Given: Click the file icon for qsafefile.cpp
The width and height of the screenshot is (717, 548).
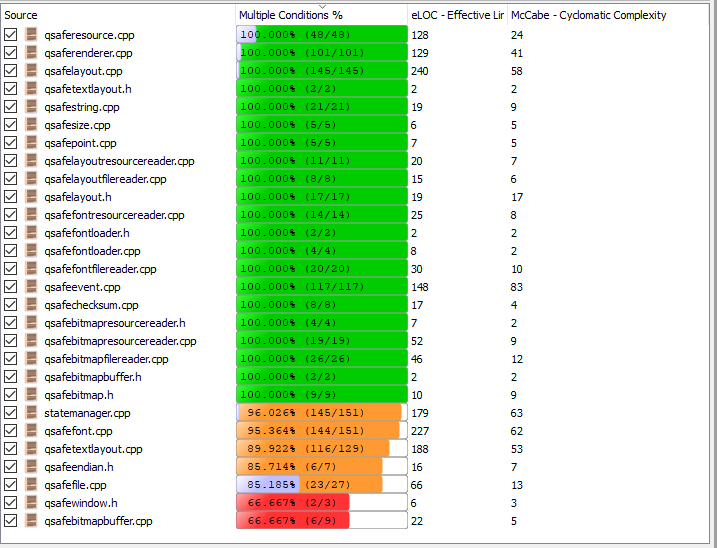Looking at the screenshot, I should tap(32, 485).
